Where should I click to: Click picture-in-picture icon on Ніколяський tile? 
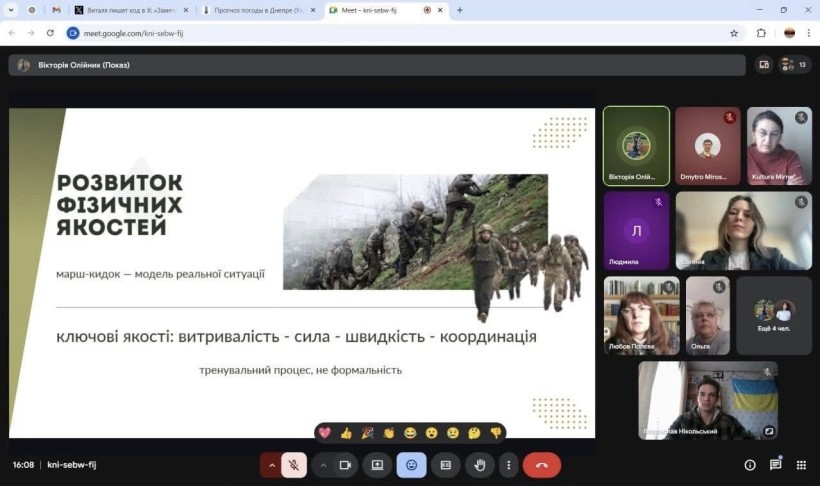tap(769, 431)
